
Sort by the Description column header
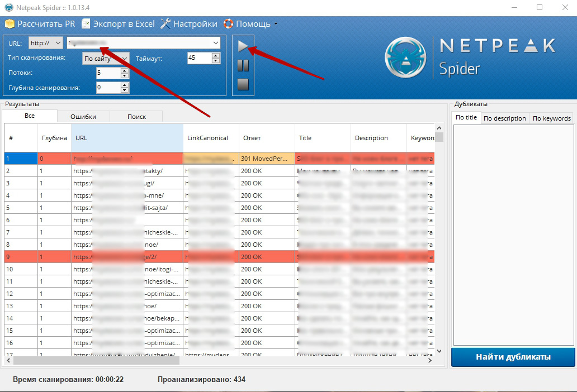point(379,138)
